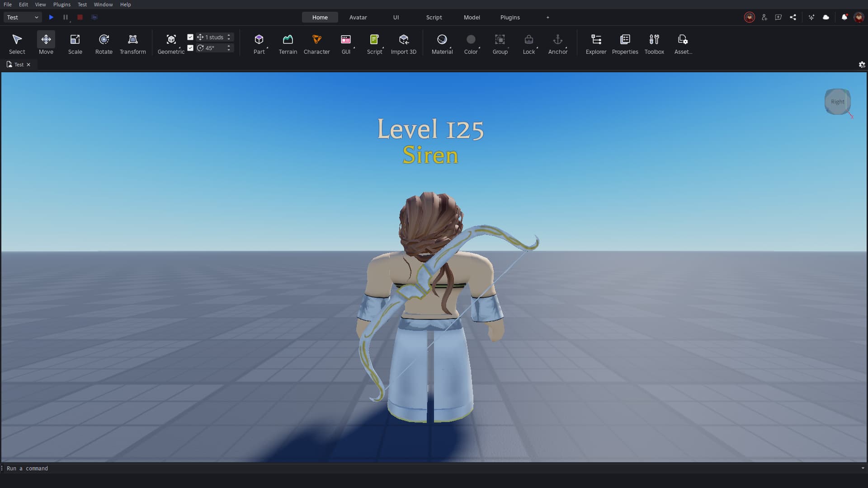The image size is (868, 488).
Task: Insert a Character rig
Action: pos(316,44)
